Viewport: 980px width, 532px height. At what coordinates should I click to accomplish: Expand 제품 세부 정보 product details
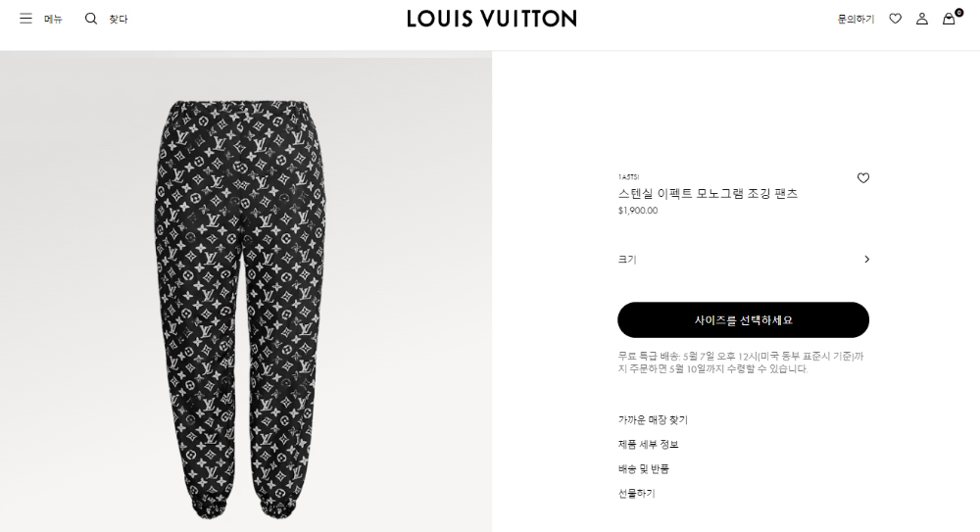tap(648, 445)
